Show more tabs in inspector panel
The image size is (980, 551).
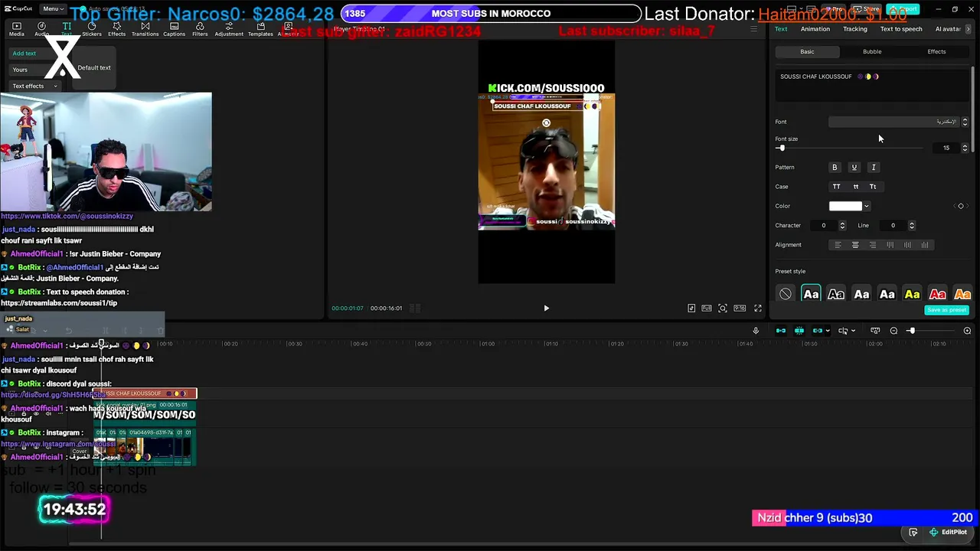[969, 29]
